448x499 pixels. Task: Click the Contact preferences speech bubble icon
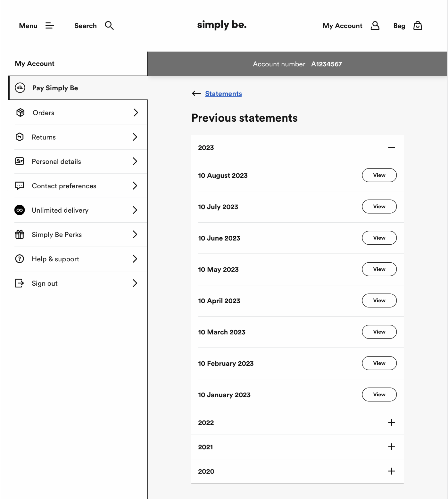pyautogui.click(x=20, y=186)
